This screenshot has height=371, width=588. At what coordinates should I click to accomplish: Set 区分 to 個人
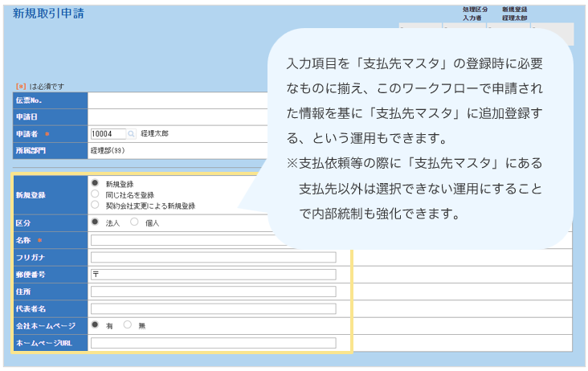tap(134, 222)
